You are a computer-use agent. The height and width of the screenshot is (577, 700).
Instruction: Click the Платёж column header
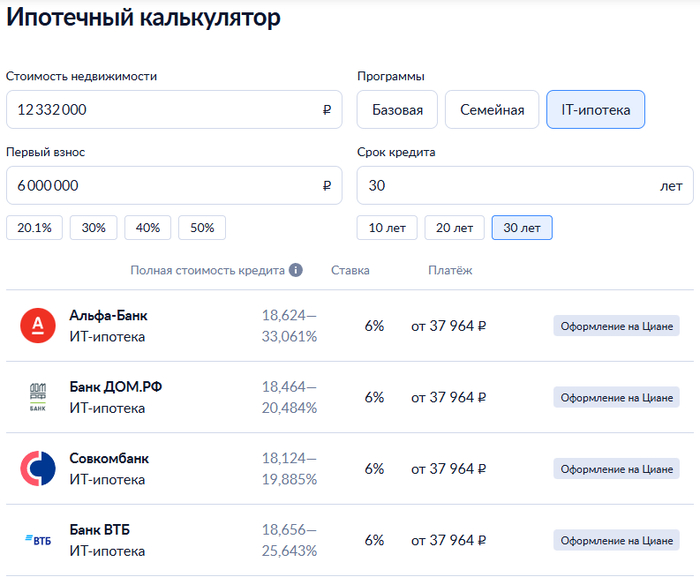(450, 270)
